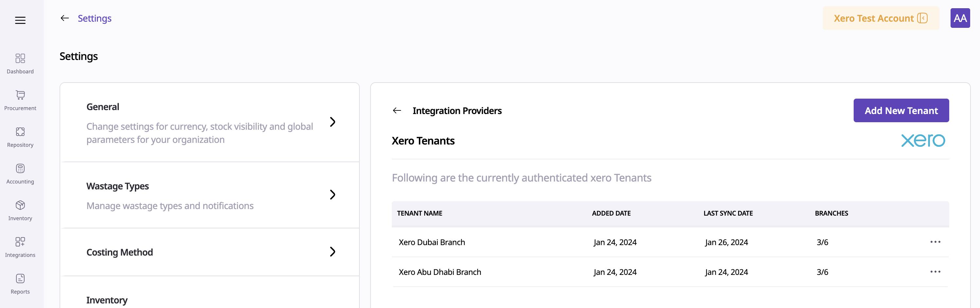Open Reports in the sidebar
Screen dimensions: 980x308
(x=20, y=284)
